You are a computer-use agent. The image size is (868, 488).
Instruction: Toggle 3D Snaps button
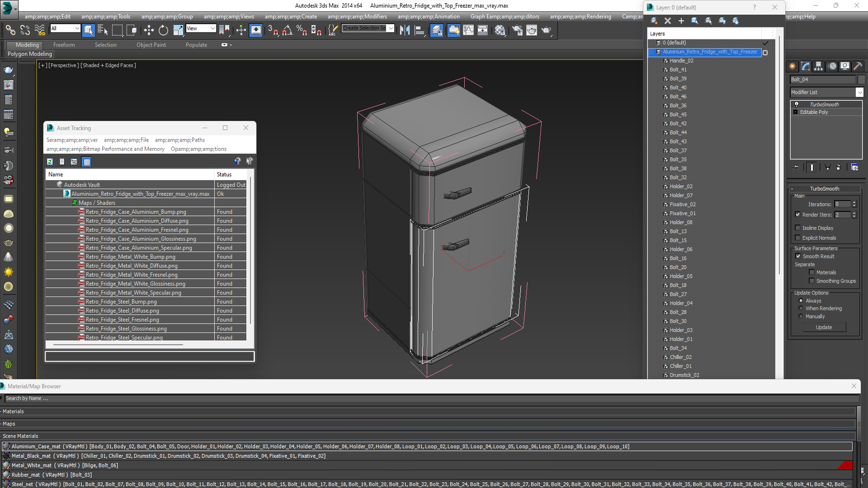(x=273, y=30)
